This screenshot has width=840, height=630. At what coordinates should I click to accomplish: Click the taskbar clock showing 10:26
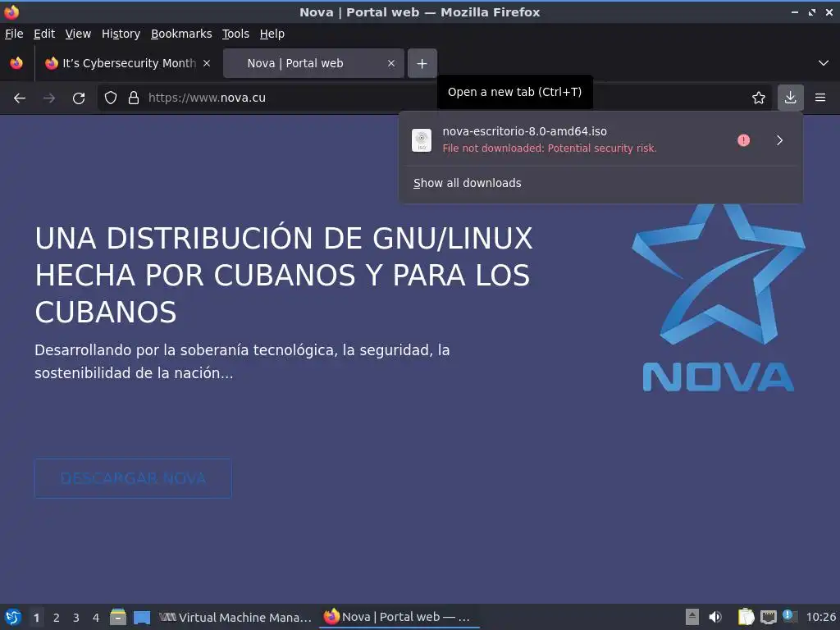(820, 617)
